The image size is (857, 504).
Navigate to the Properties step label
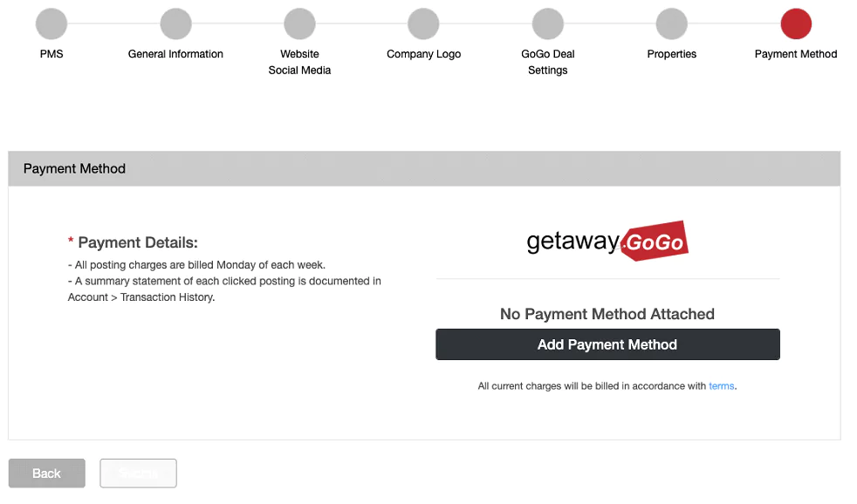point(672,54)
